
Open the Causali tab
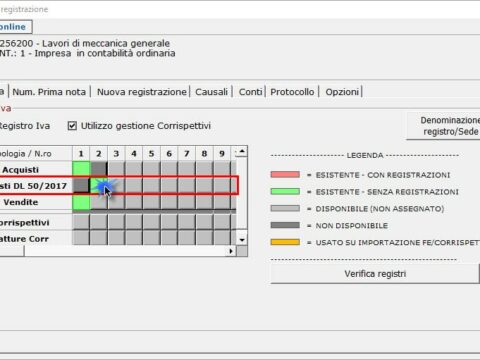[211, 92]
